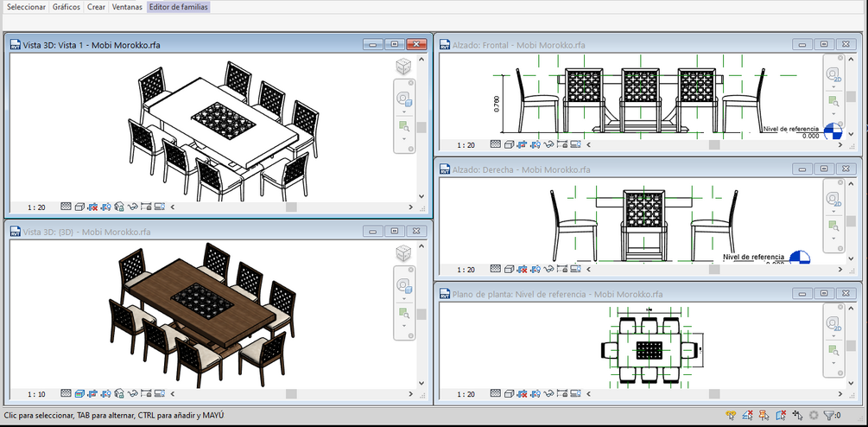Toggle Select Links in status bar
The height and width of the screenshot is (427, 868).
(731, 415)
